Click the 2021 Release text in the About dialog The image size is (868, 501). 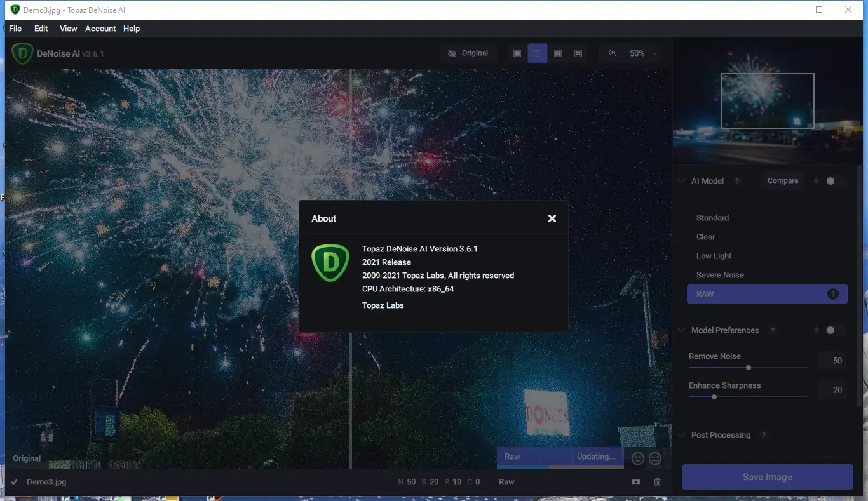(x=386, y=262)
